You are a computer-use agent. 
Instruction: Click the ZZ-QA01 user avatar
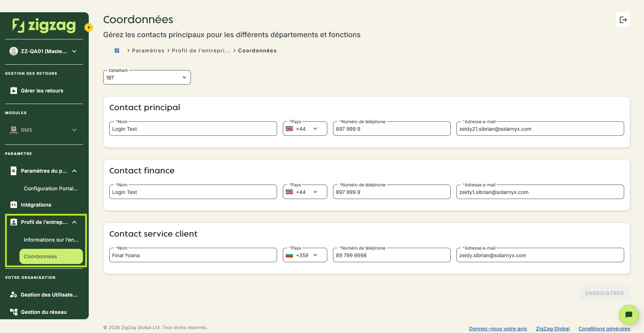coord(14,51)
